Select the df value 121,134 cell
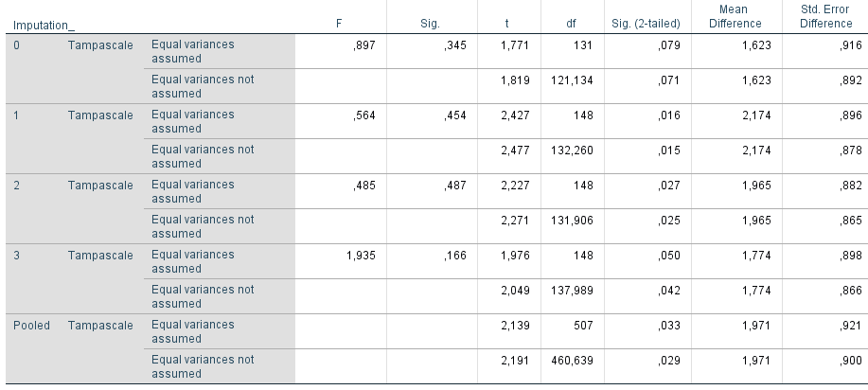Image resolution: width=868 pixels, height=390 pixels. click(572, 80)
